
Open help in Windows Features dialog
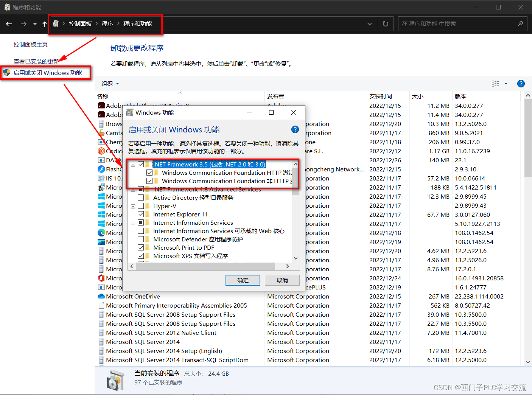coord(295,129)
